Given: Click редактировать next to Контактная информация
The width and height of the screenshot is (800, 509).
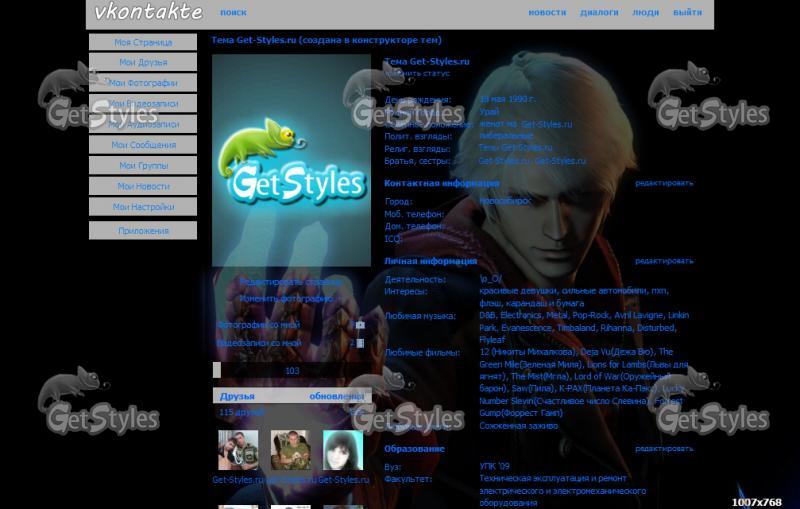Looking at the screenshot, I should 663,183.
